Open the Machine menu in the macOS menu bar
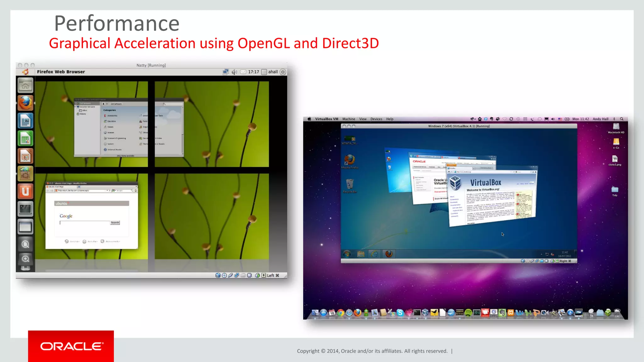The width and height of the screenshot is (644, 362). (x=348, y=119)
